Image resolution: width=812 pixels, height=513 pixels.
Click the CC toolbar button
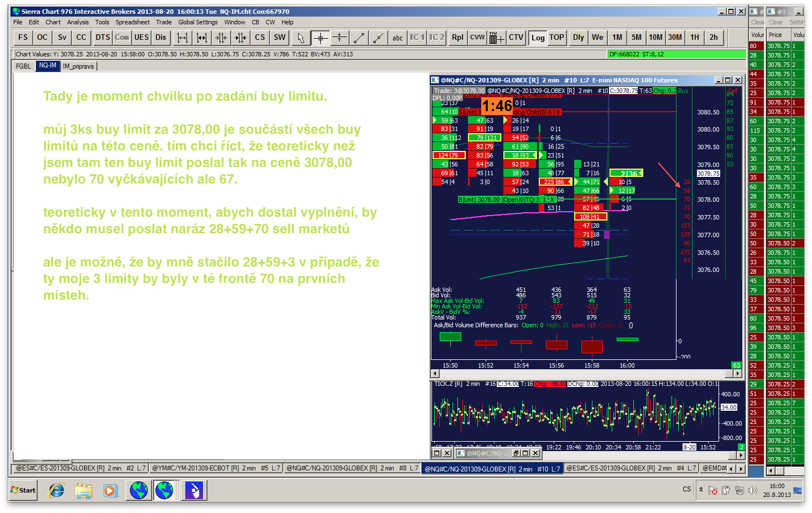pyautogui.click(x=81, y=38)
